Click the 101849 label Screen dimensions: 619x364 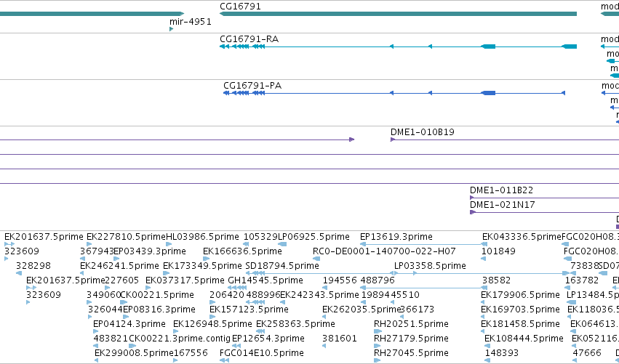click(498, 251)
